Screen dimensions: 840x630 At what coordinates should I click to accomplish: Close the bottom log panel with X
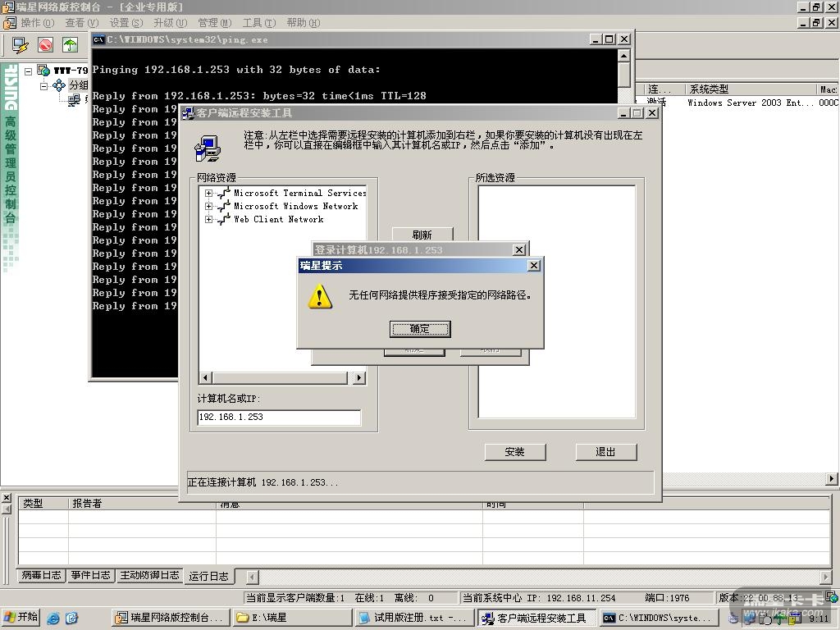(7, 498)
